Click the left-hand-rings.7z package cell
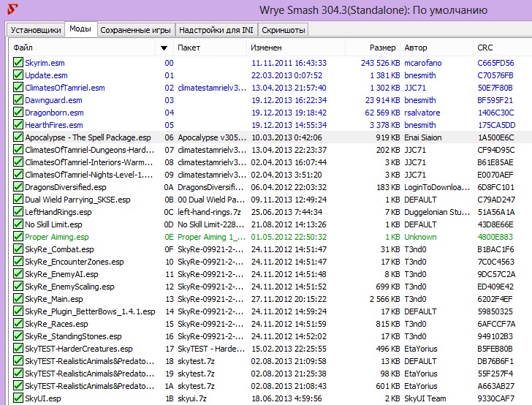The image size is (532, 405). (209, 212)
